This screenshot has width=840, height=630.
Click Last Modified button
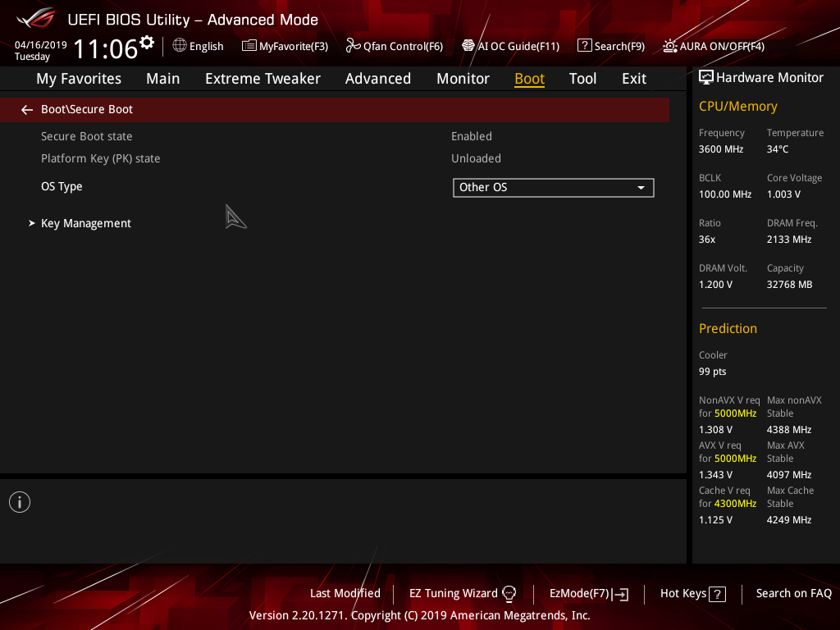(345, 594)
